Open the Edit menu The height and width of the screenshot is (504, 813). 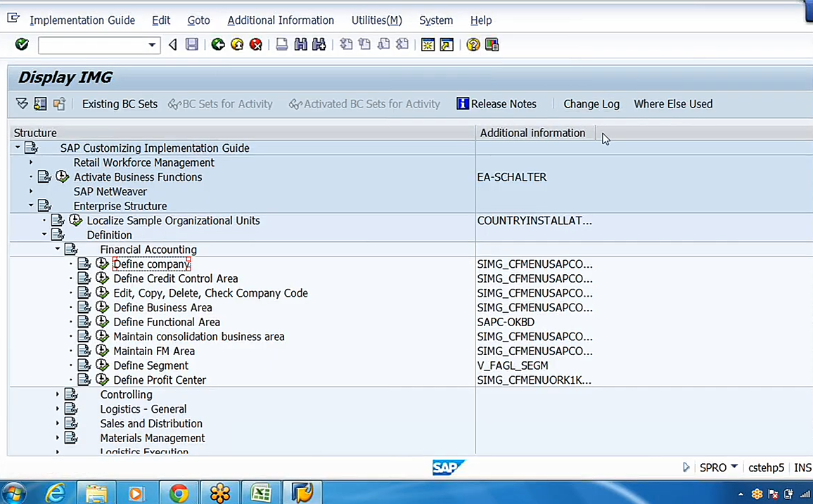[x=161, y=20]
